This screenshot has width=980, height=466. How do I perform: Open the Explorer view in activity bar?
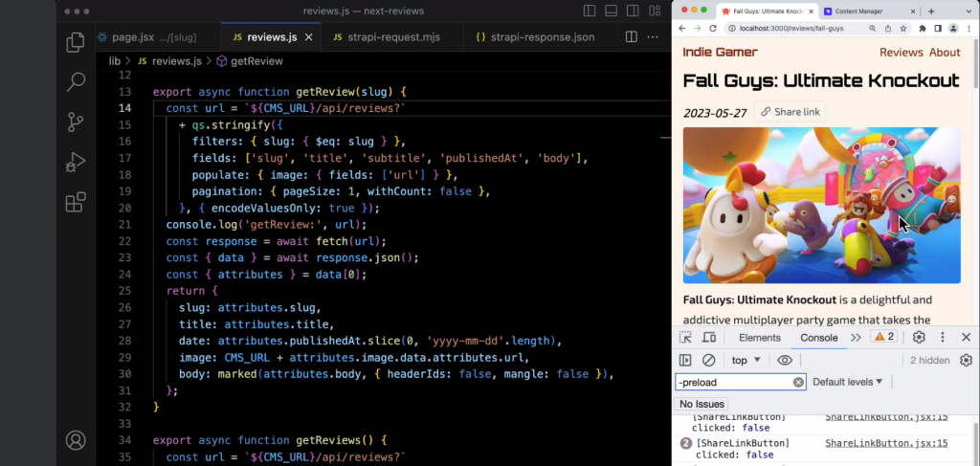(x=76, y=42)
